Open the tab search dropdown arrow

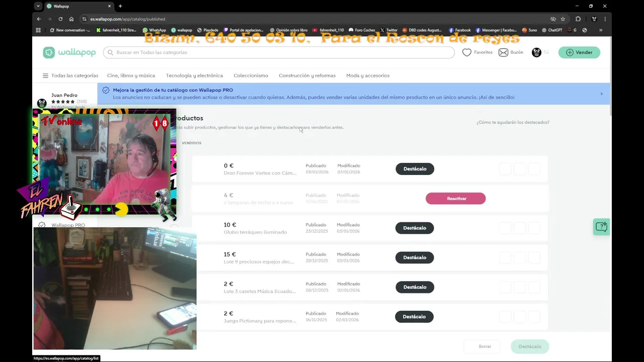pos(38,6)
